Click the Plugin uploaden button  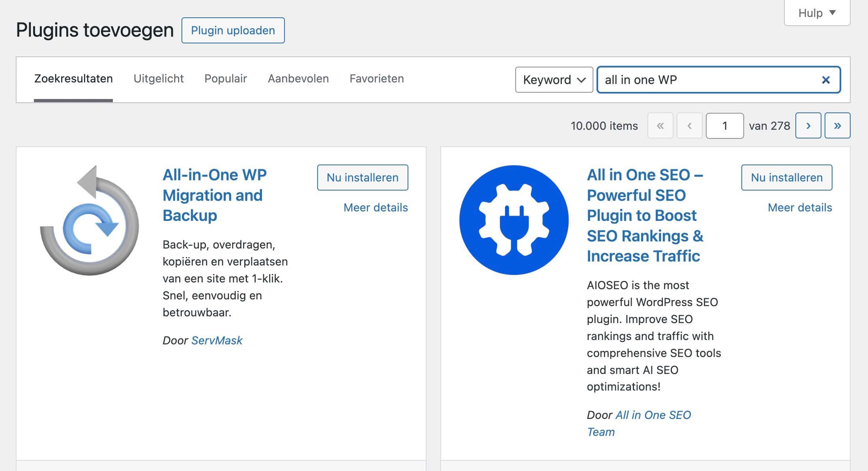(x=233, y=30)
